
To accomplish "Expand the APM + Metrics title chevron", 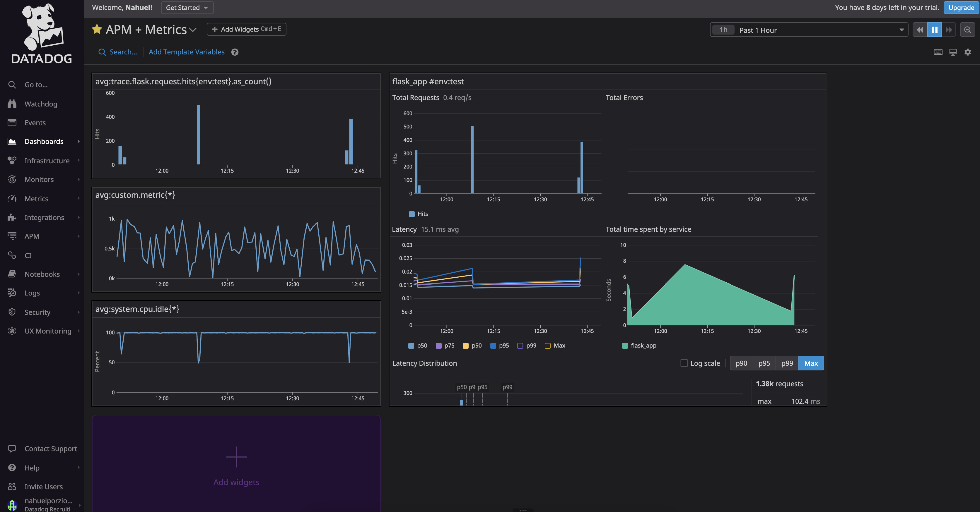I will pos(192,30).
